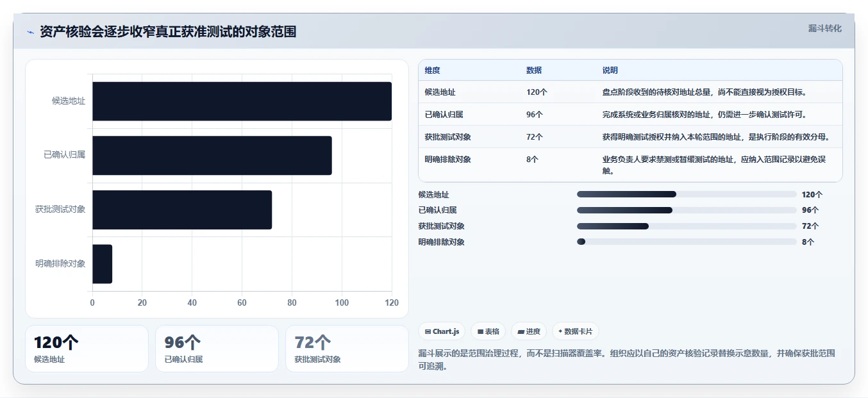Click the 8个 value in the table
This screenshot has height=398, width=868.
[532, 160]
